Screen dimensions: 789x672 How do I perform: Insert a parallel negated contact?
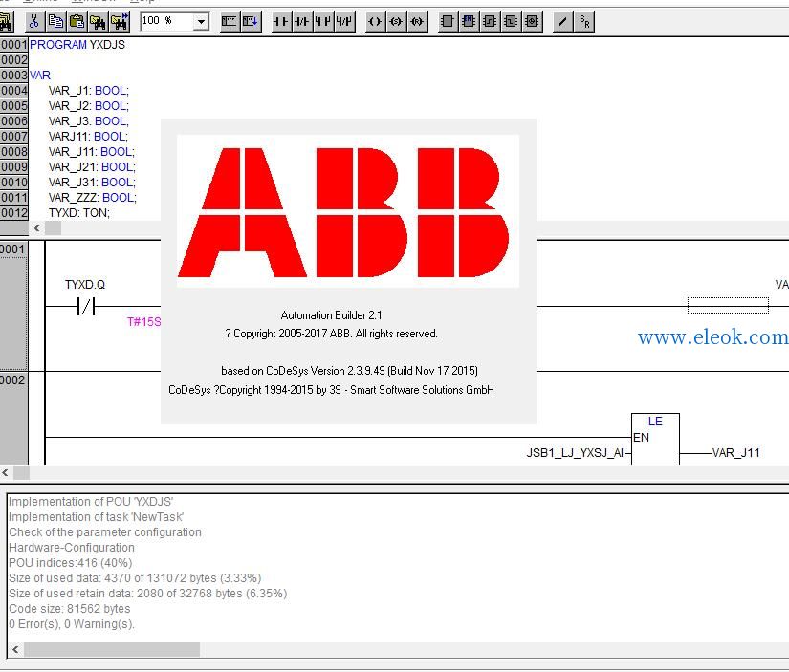coord(344,21)
